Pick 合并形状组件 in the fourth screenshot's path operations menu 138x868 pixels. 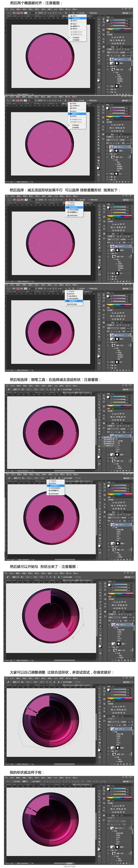coord(74,304)
